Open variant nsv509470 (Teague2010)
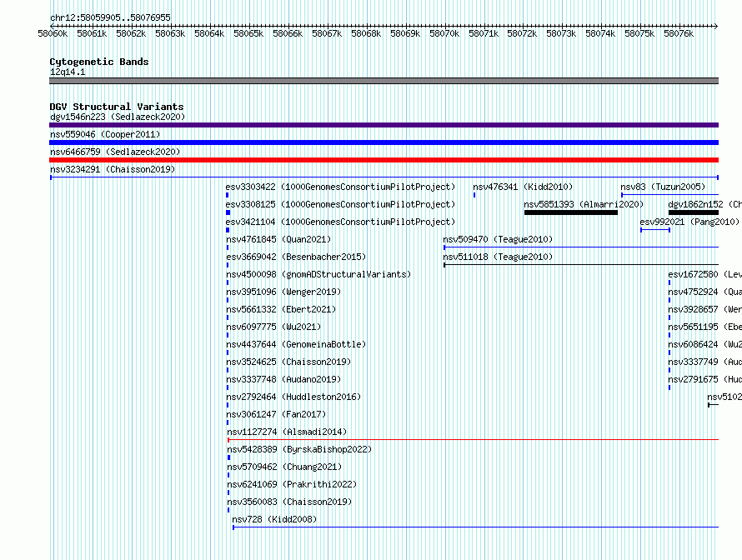742x560 pixels. pyautogui.click(x=498, y=239)
